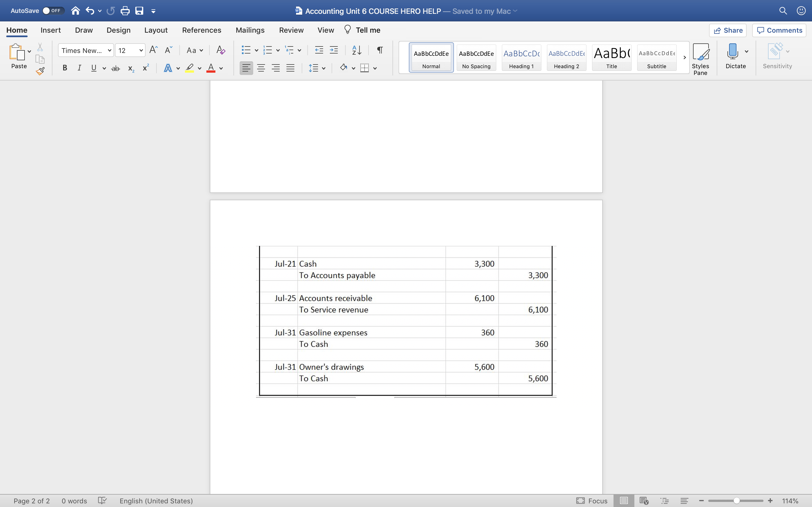Open the highlight color dropdown
Image resolution: width=812 pixels, height=507 pixels.
pyautogui.click(x=199, y=68)
